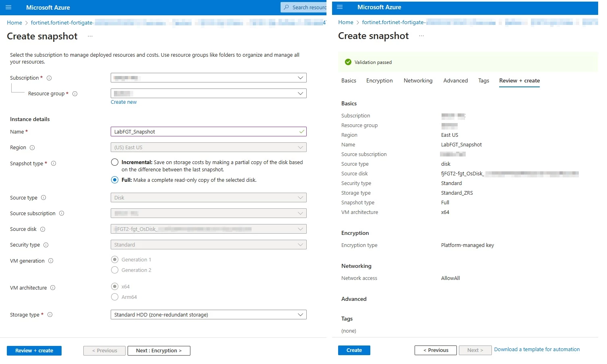Open the Security type dropdown showing Standard
The height and width of the screenshot is (364, 607).
click(209, 245)
